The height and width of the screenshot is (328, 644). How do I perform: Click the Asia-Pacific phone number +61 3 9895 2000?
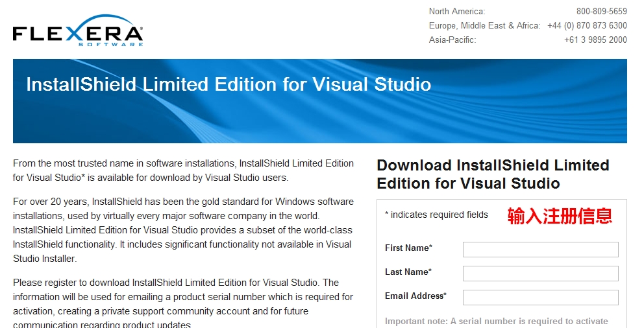[595, 40]
